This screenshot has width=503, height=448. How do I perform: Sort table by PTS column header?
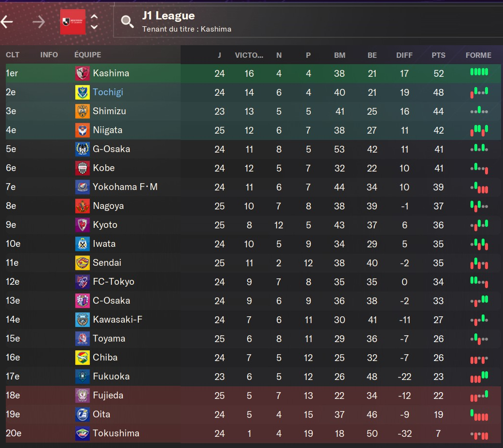438,55
